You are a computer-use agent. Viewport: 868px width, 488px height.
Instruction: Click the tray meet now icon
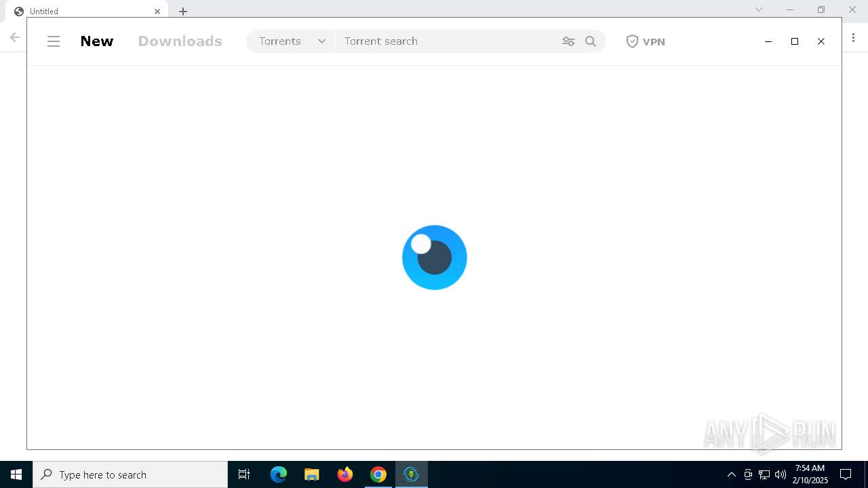[748, 474]
